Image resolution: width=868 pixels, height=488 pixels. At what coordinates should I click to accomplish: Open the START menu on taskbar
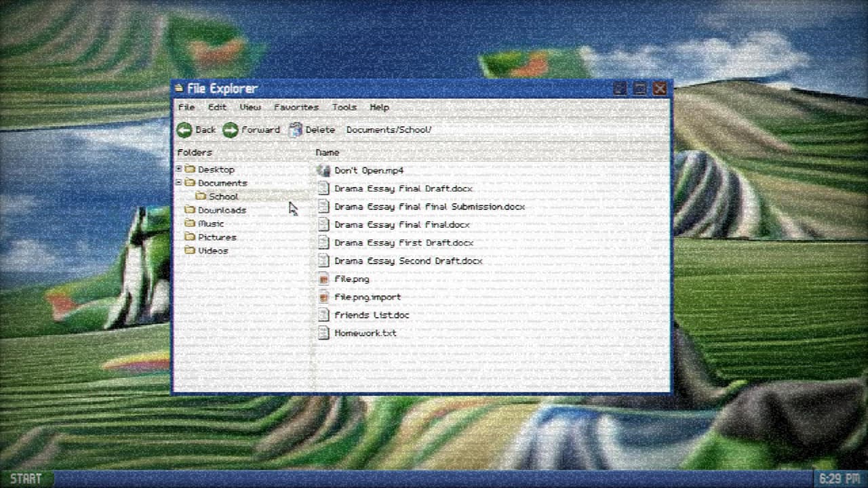coord(26,479)
